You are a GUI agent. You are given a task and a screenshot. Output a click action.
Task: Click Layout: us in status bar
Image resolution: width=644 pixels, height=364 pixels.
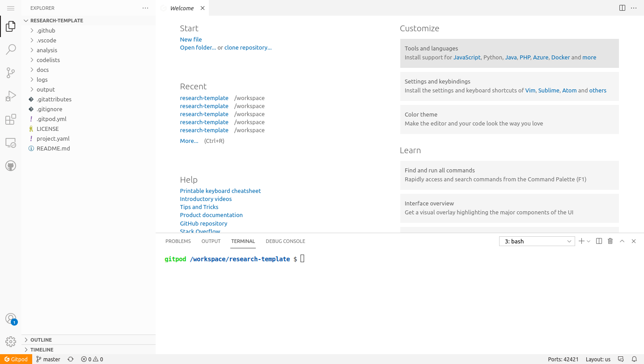tap(598, 359)
